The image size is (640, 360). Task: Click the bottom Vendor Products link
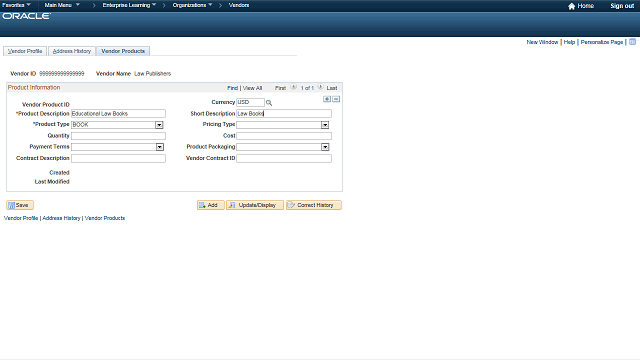(x=105, y=218)
